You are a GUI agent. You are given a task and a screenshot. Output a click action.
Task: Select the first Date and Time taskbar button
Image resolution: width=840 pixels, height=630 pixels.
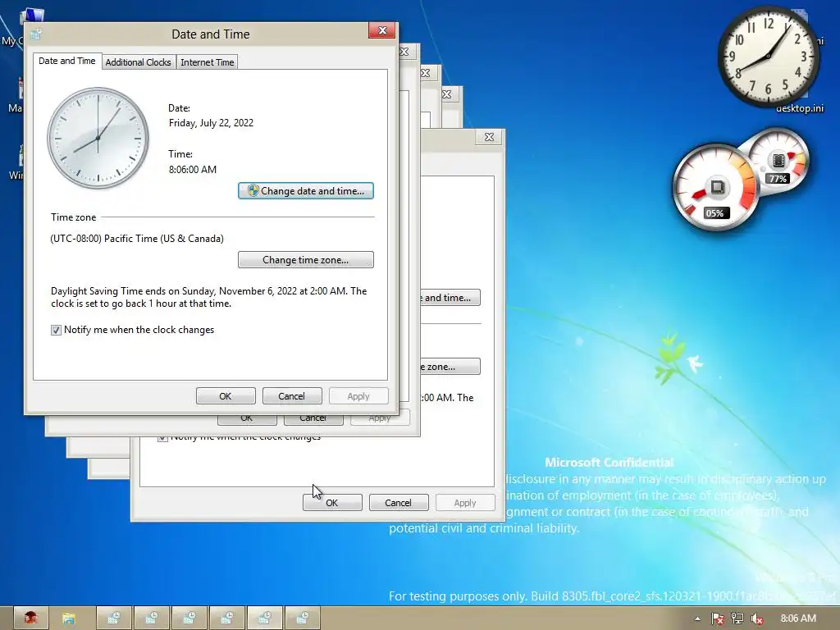point(114,619)
